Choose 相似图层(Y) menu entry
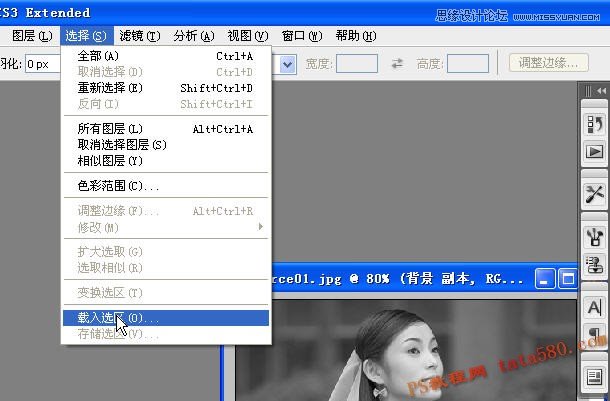610x401 pixels. coord(166,161)
